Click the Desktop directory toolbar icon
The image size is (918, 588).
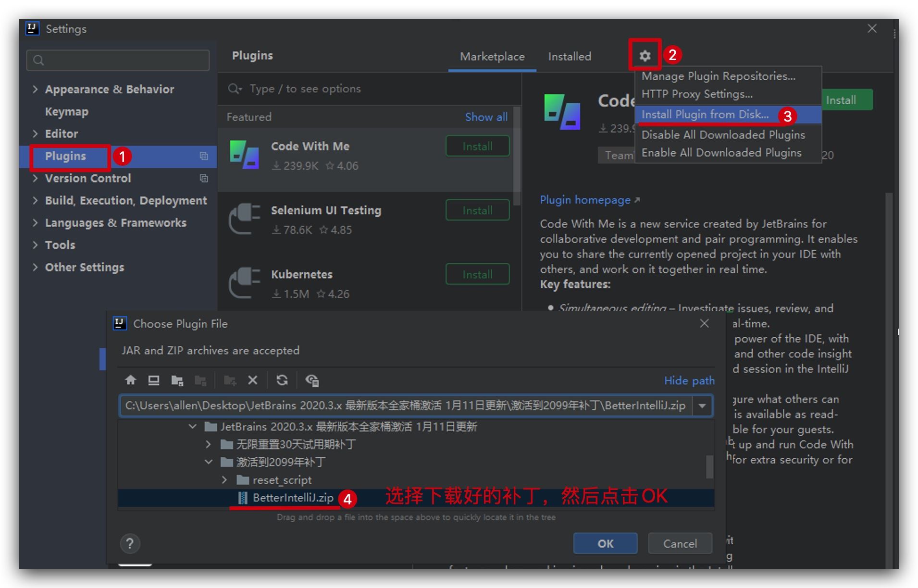(153, 380)
